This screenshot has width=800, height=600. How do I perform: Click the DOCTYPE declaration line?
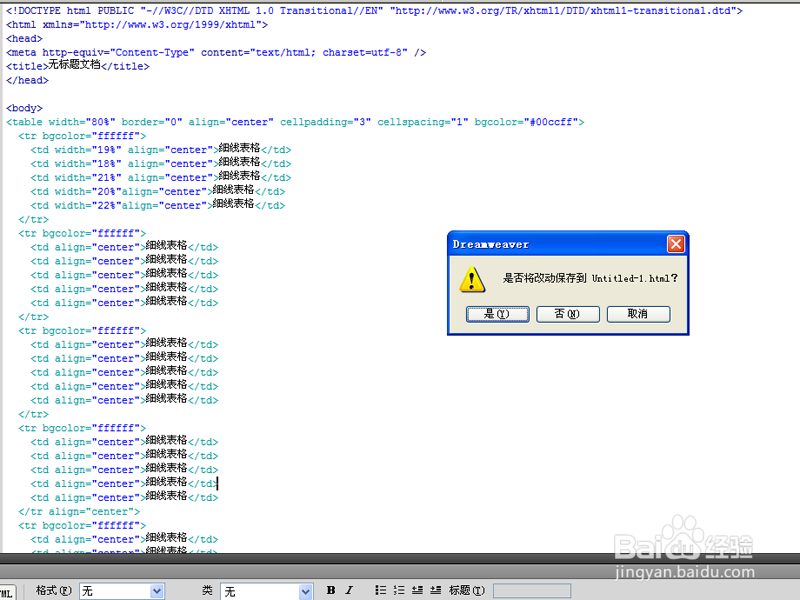coord(374,10)
